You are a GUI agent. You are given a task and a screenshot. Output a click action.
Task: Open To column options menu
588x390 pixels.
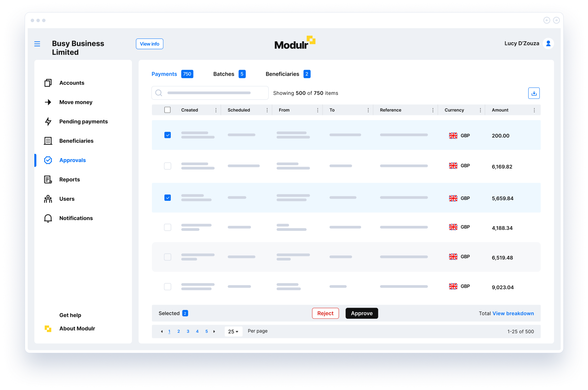pyautogui.click(x=368, y=110)
